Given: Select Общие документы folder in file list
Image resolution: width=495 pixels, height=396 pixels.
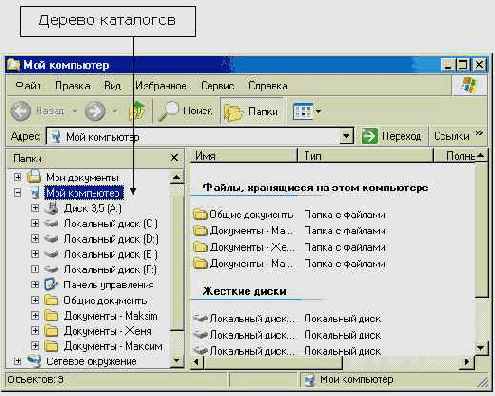Looking at the screenshot, I should (x=244, y=214).
